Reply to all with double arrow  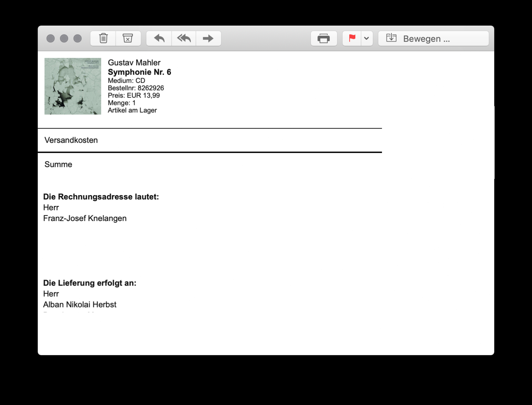coord(184,38)
